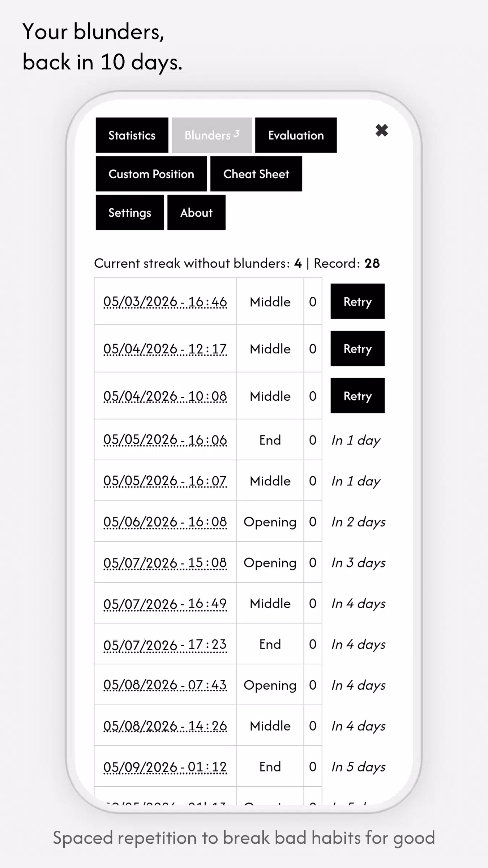Retry the 05/04/2026 12:17 blunder
The width and height of the screenshot is (488, 868).
358,349
